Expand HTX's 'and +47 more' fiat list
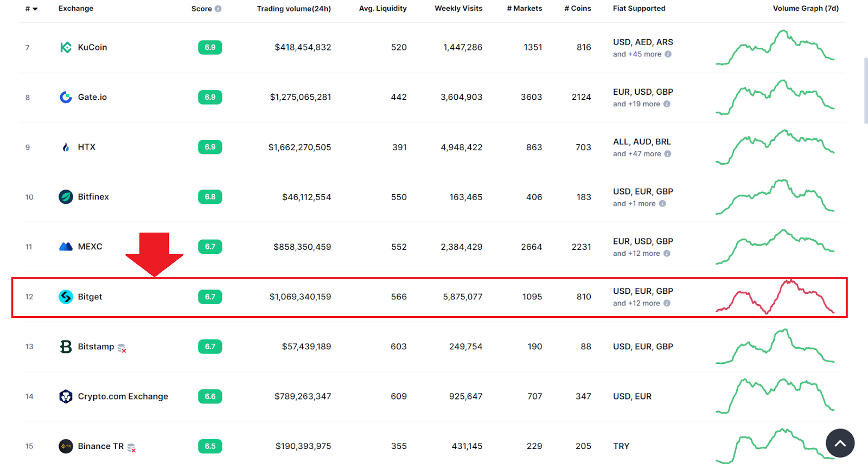 click(x=637, y=154)
